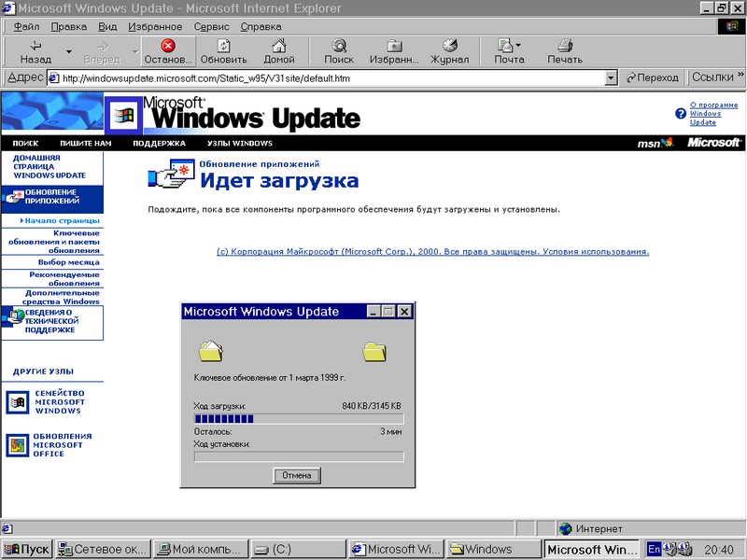
Task: Click ПОДДЕРЖКА in the navigation bar
Action: click(159, 144)
